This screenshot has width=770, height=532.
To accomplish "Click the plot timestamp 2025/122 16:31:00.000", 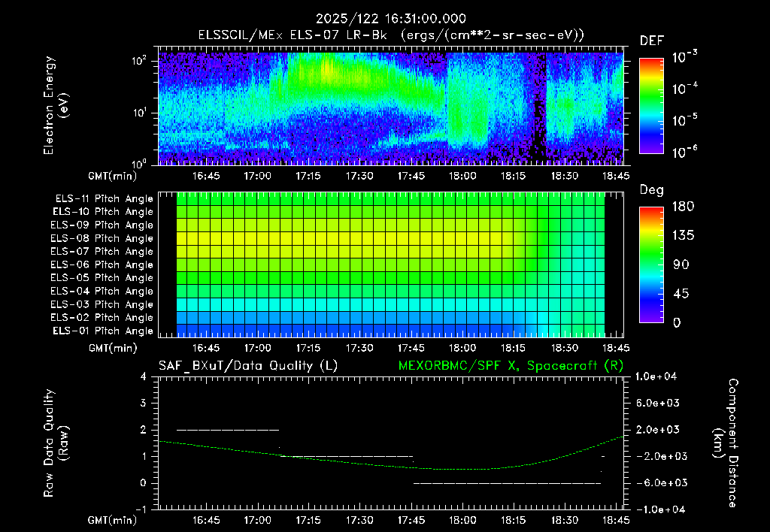I will [x=390, y=19].
